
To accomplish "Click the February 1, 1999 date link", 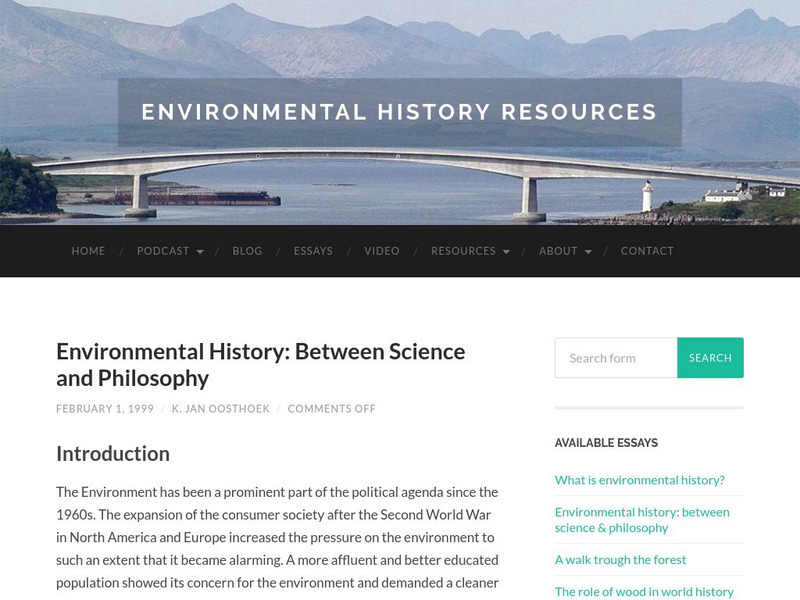I will tap(104, 409).
